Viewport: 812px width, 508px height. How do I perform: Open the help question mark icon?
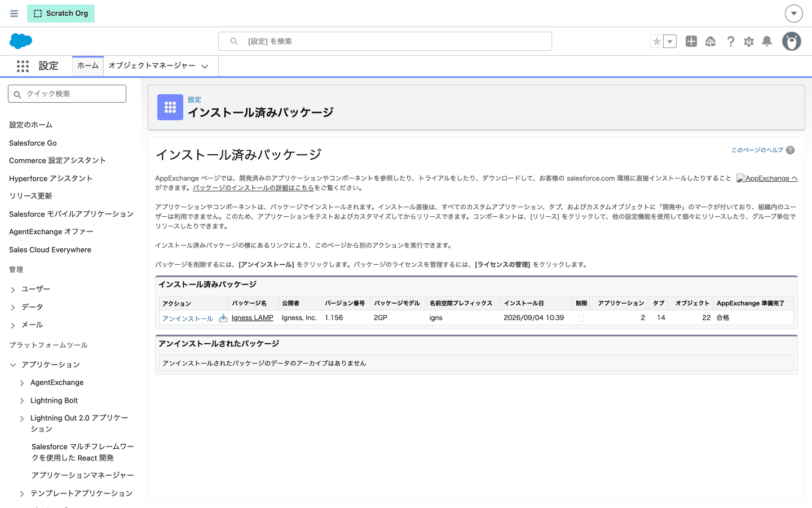pyautogui.click(x=730, y=41)
